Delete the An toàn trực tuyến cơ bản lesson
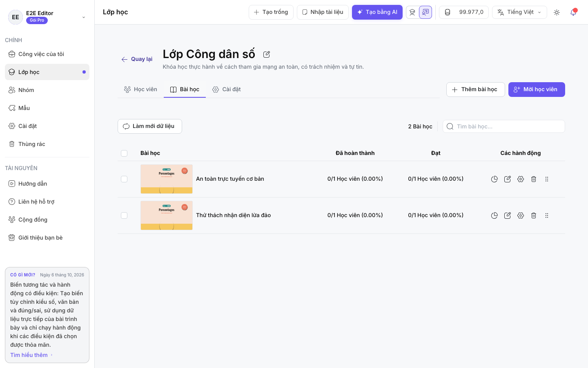Screen dimensions: 588x368 pos(534,179)
